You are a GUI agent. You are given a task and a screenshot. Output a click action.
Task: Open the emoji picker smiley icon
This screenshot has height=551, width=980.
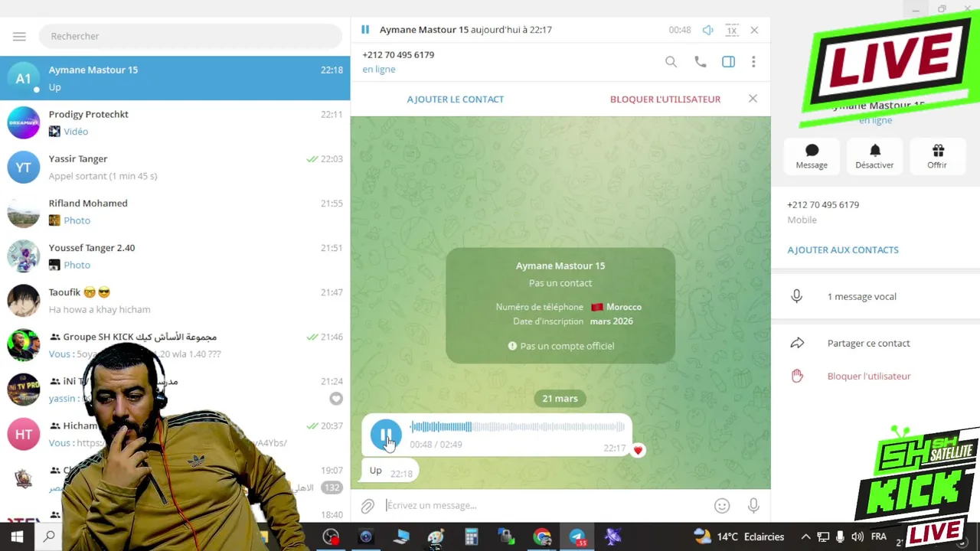(x=721, y=506)
